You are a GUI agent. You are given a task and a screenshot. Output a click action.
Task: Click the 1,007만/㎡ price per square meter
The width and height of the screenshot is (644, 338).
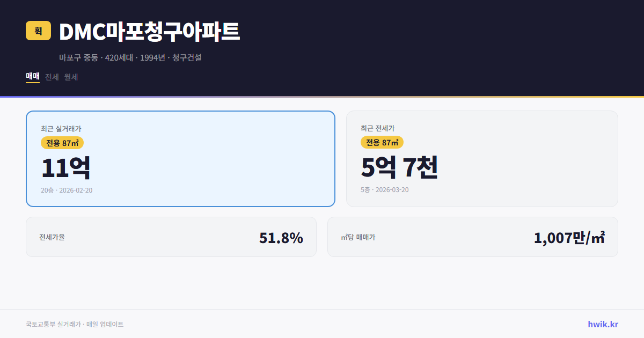pos(570,237)
